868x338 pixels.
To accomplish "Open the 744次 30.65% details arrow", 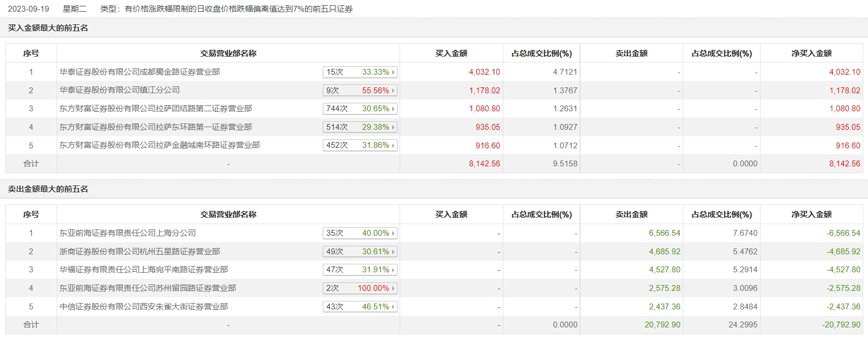I will [393, 109].
